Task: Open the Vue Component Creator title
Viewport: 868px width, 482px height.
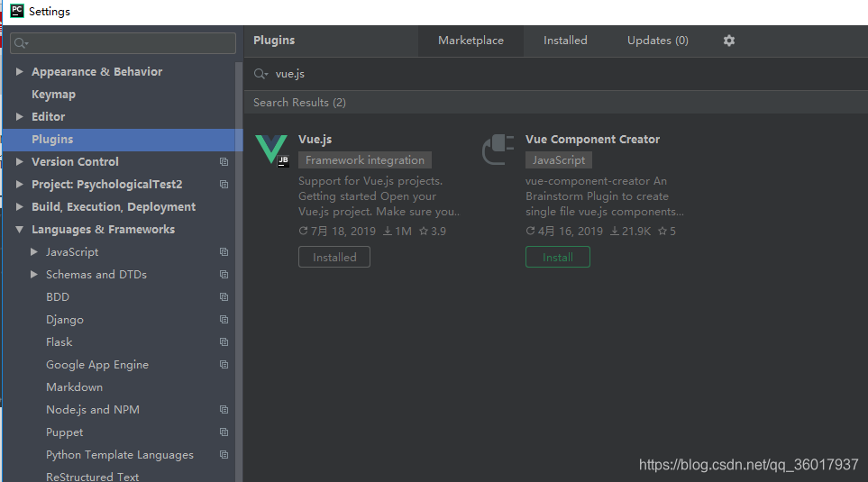Action: [x=592, y=140]
